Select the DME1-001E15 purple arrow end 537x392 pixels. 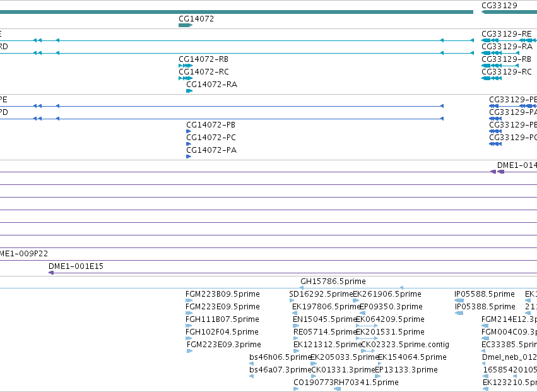[x=51, y=273]
